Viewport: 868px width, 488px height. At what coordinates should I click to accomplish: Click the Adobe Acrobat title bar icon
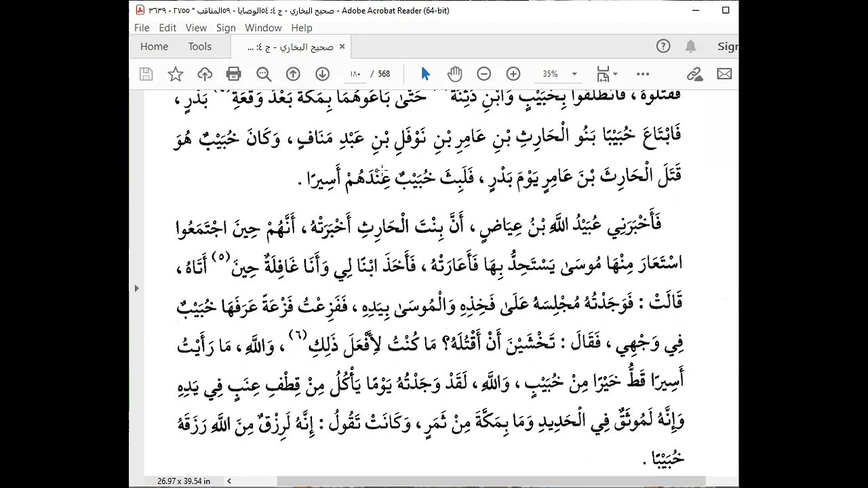(x=140, y=10)
